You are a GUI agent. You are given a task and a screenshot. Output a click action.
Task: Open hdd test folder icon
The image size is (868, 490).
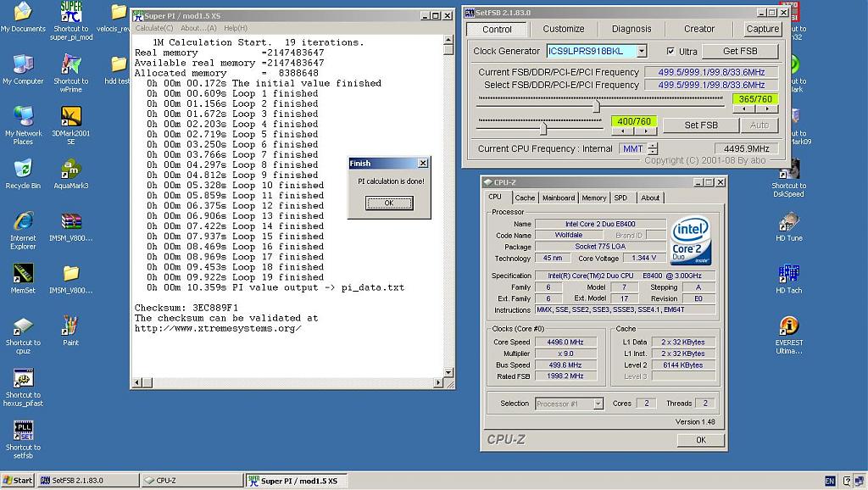click(x=118, y=70)
